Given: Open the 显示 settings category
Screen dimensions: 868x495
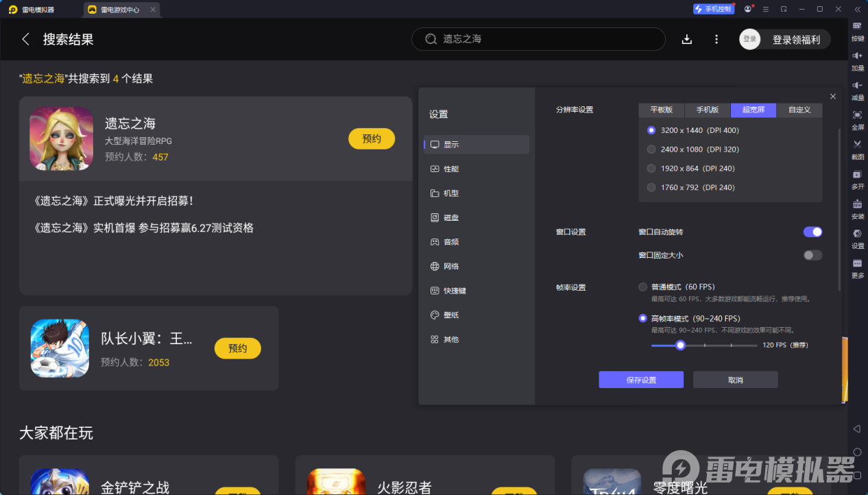Looking at the screenshot, I should tap(477, 145).
